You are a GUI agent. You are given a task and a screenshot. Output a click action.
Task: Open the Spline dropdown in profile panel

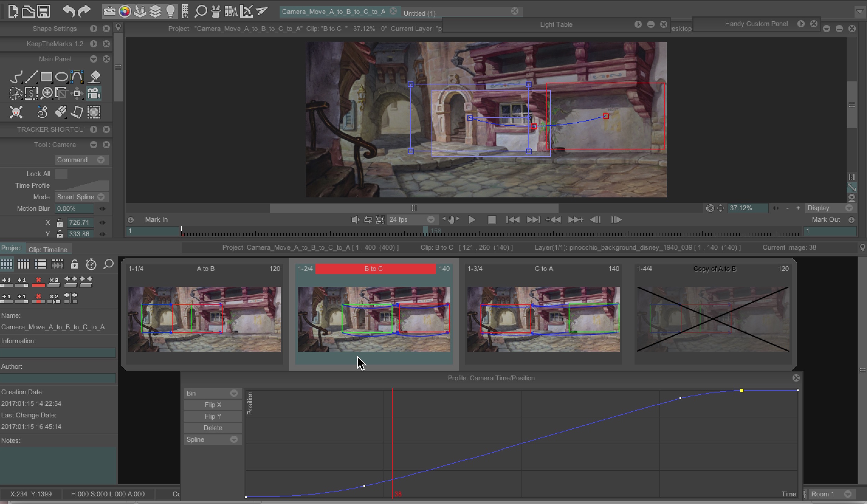point(213,439)
